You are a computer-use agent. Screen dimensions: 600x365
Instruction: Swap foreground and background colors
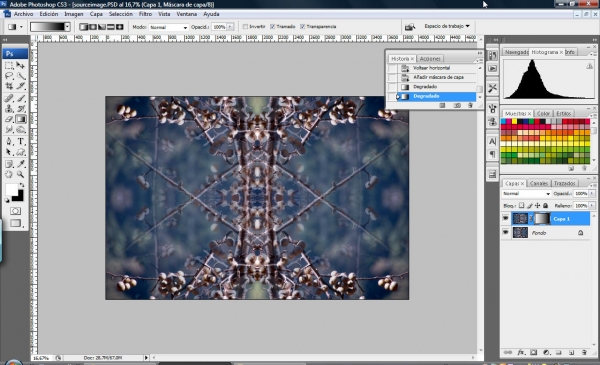(x=22, y=185)
